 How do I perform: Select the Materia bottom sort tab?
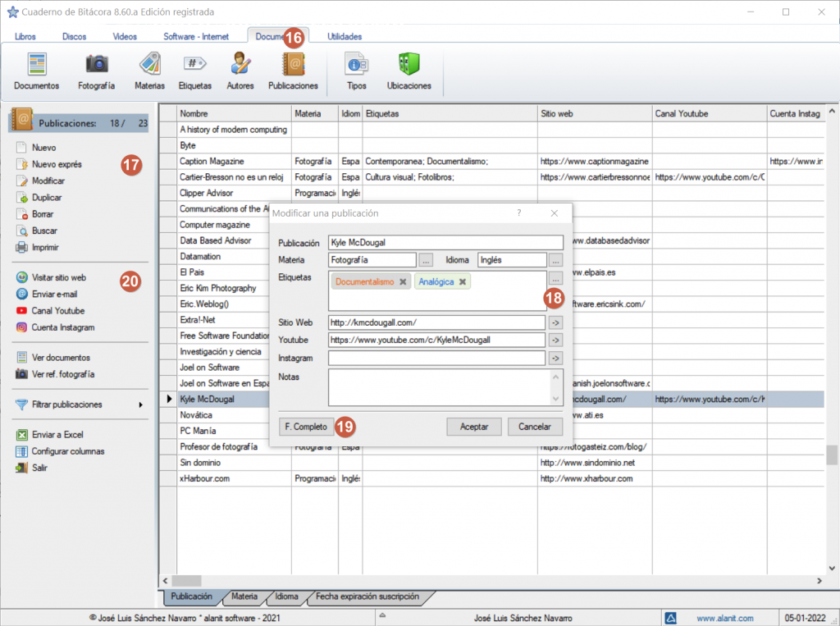pyautogui.click(x=244, y=596)
